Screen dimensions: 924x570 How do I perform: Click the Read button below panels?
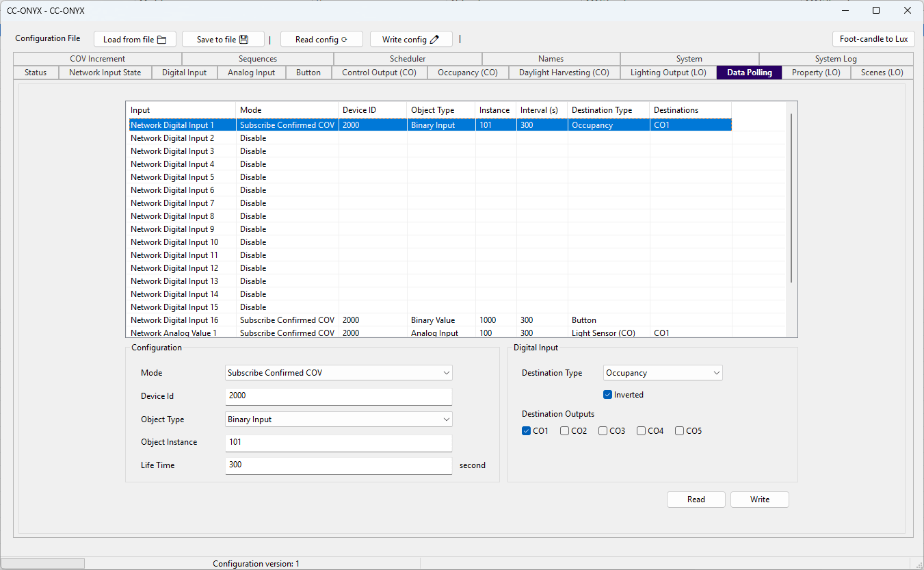point(696,500)
